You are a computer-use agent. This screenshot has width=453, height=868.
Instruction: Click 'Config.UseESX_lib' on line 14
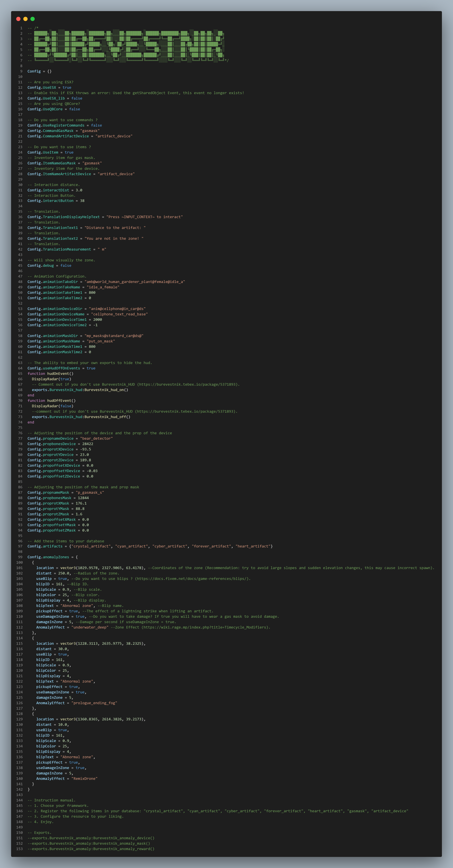(46, 98)
